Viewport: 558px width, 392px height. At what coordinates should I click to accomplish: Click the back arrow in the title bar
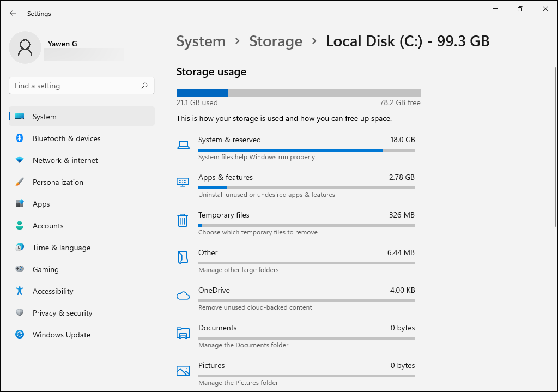[13, 13]
